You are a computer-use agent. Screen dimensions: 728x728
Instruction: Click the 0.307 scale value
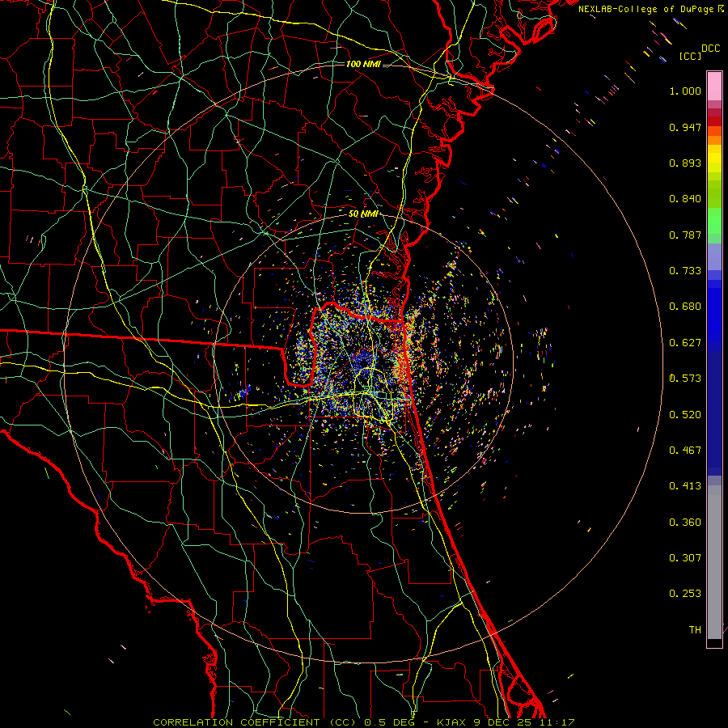[685, 558]
